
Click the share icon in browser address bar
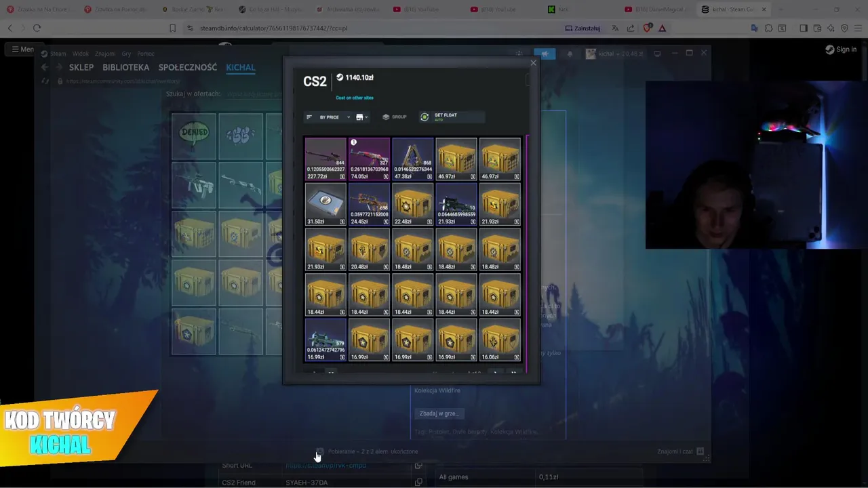tap(631, 28)
